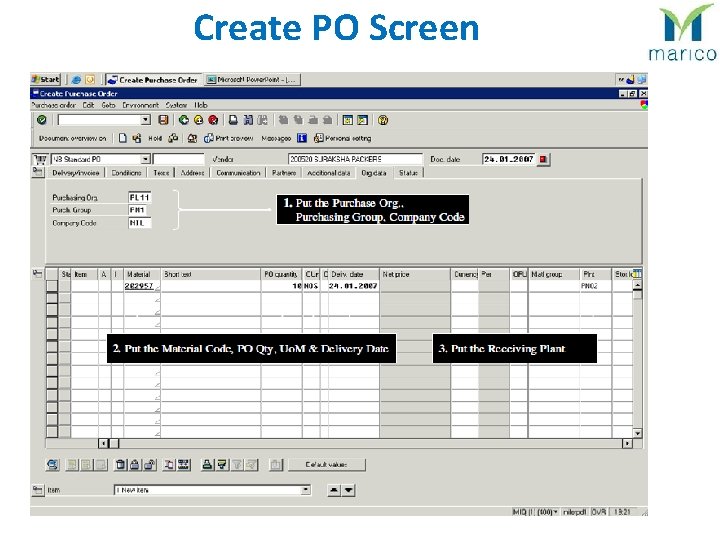Click the Sort ascending icon below item table
Screen dimensions: 720x540
208,465
